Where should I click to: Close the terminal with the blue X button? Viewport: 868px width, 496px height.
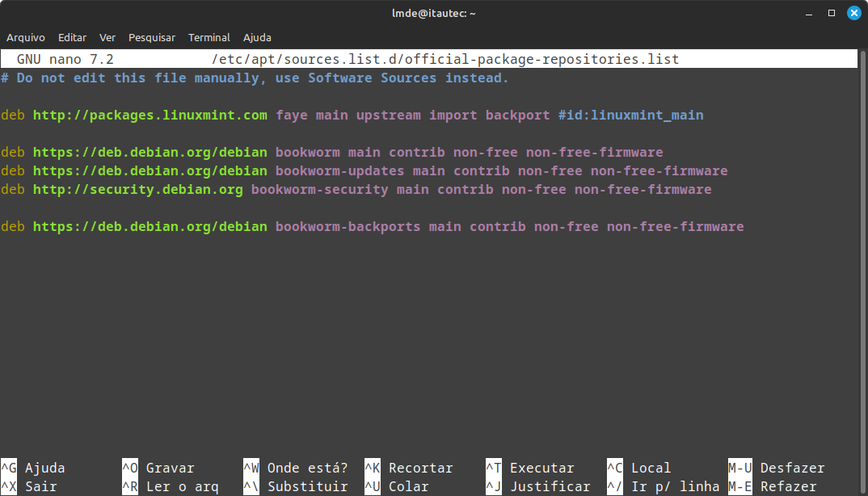854,13
